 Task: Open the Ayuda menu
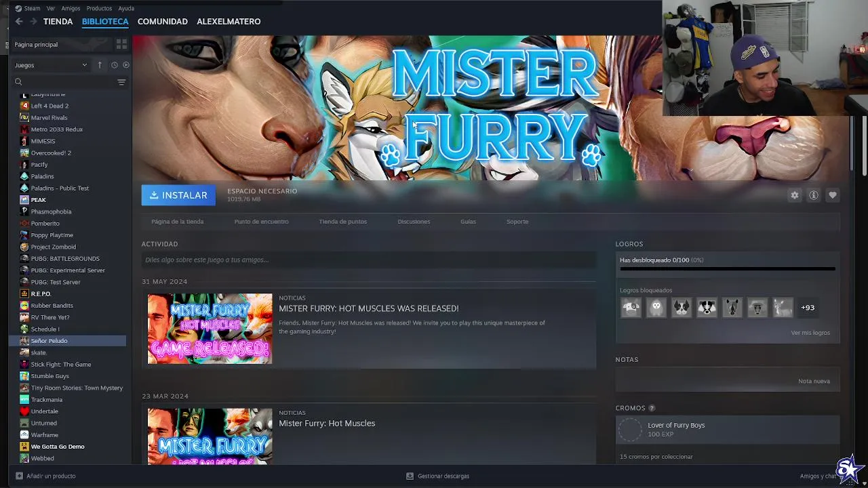[x=126, y=8]
